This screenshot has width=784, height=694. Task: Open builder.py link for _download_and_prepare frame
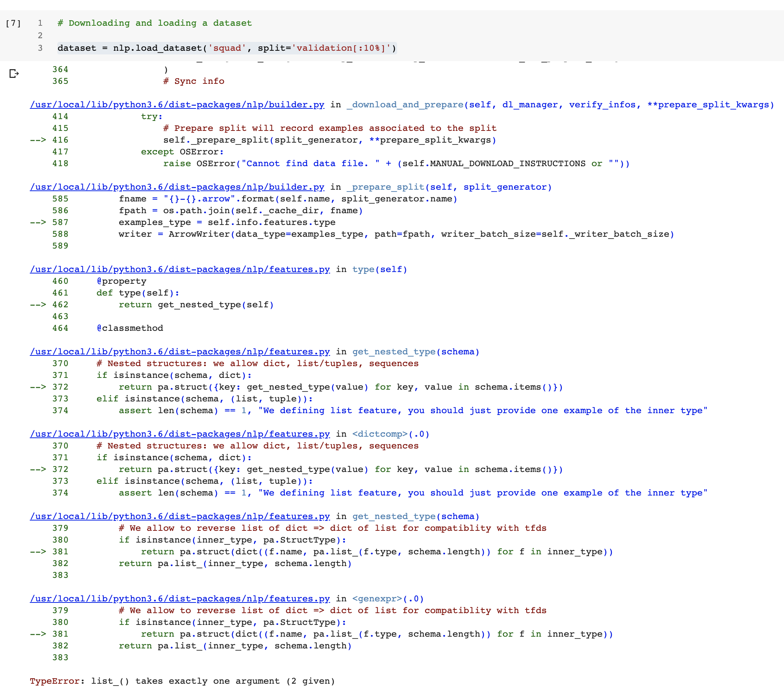click(x=177, y=105)
